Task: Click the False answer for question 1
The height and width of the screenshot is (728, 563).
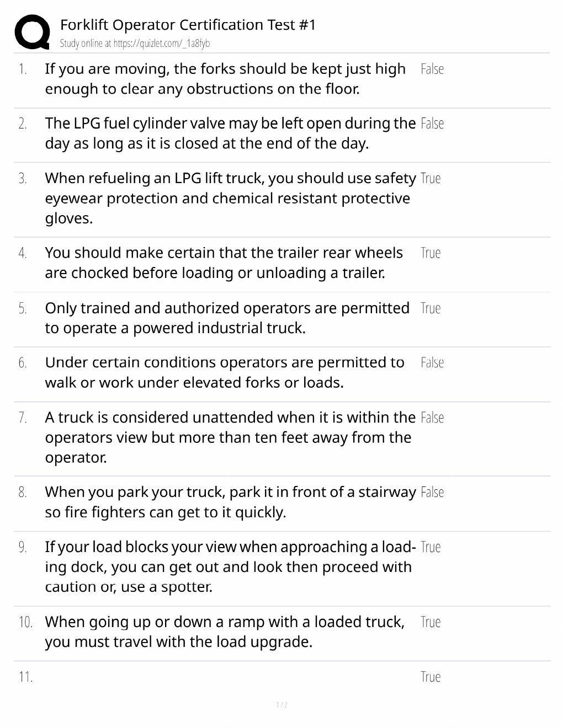Action: point(432,69)
